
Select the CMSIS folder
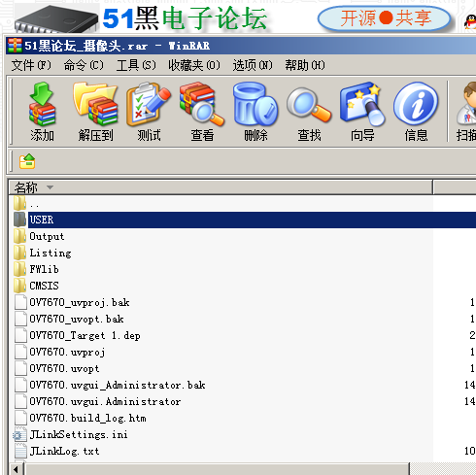pos(44,286)
